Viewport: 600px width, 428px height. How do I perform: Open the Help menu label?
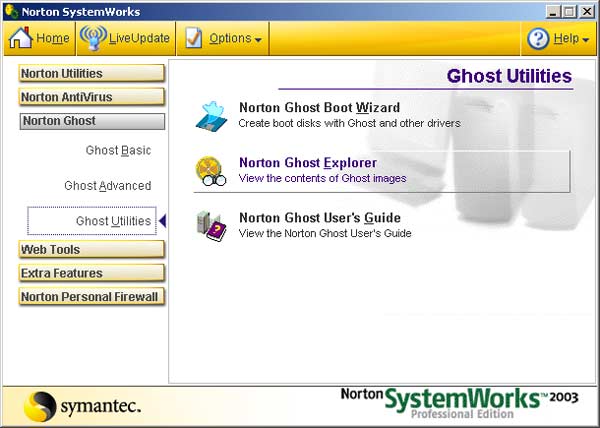[566, 38]
